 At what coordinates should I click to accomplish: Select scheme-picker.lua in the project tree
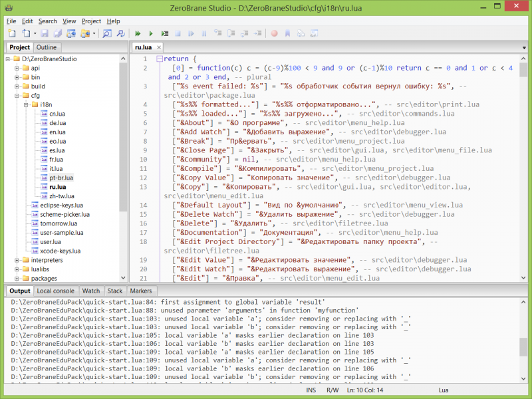(x=65, y=214)
